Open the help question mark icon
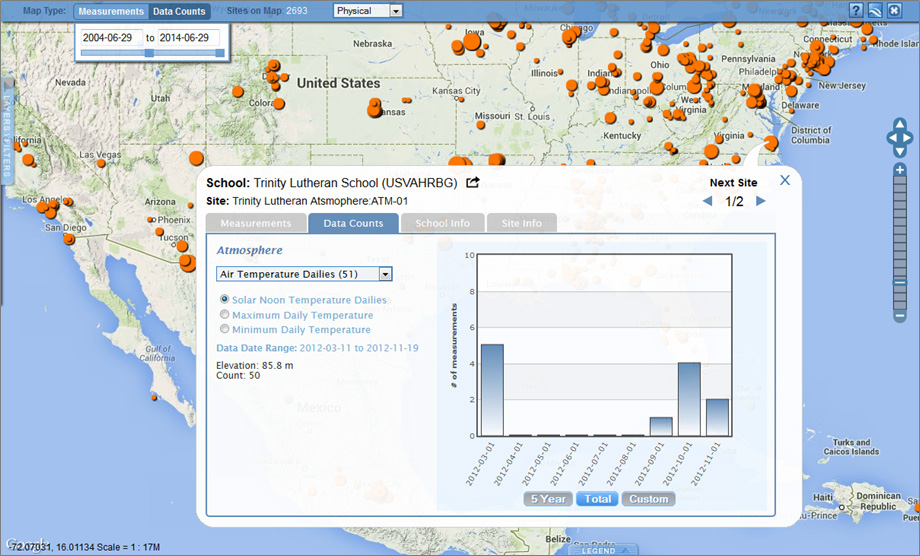 pos(856,10)
